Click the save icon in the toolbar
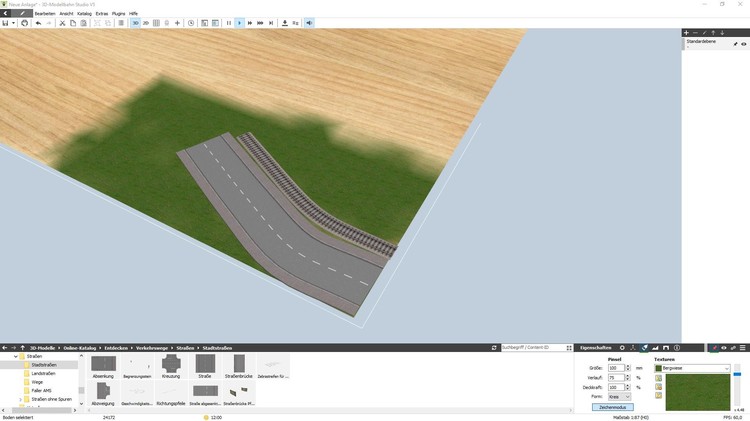The width and height of the screenshot is (750, 421). point(5,23)
